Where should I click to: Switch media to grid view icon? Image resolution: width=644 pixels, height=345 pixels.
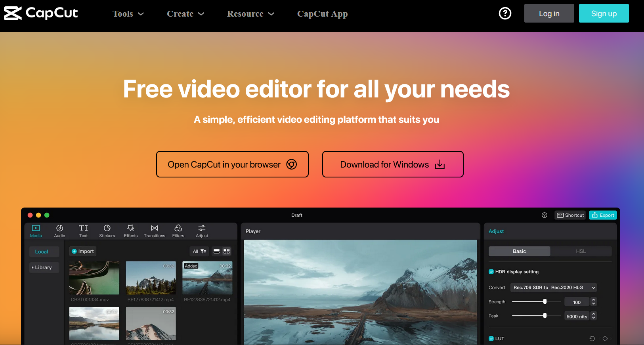coord(227,252)
